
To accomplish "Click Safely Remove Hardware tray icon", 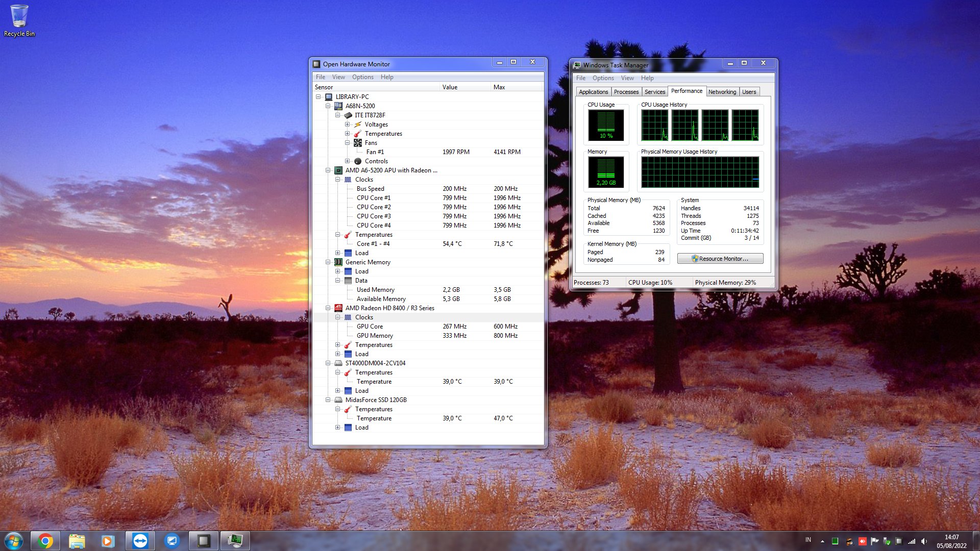I will [x=887, y=541].
